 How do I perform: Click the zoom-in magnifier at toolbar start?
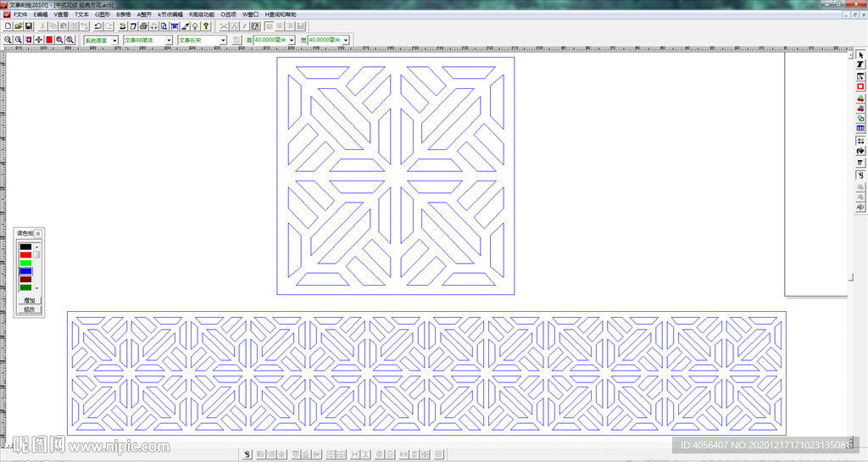[8, 40]
